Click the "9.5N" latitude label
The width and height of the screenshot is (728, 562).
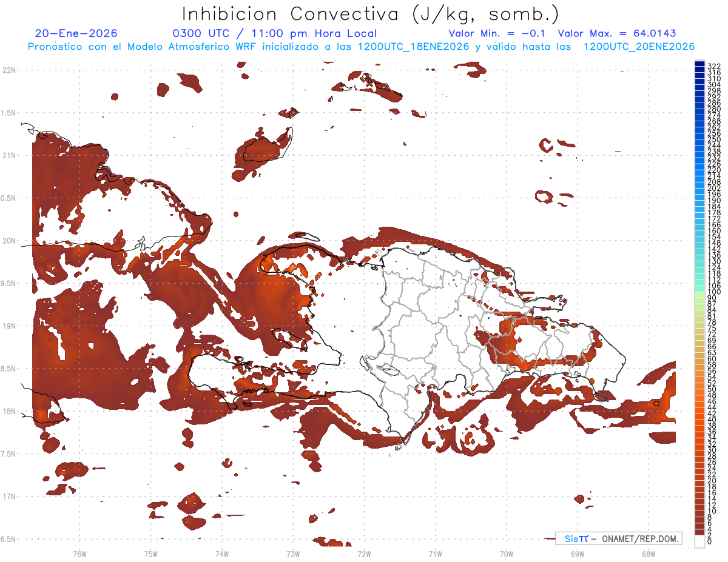click(x=8, y=283)
